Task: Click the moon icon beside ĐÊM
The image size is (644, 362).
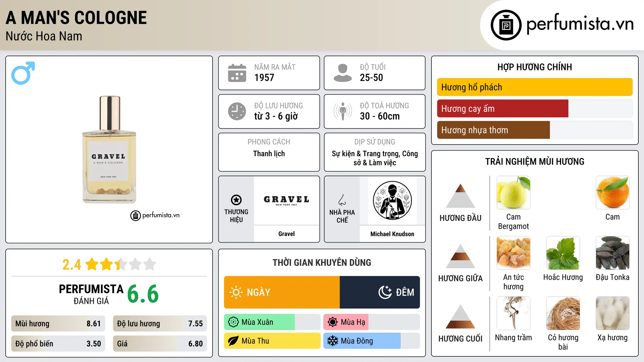Action: (x=385, y=292)
